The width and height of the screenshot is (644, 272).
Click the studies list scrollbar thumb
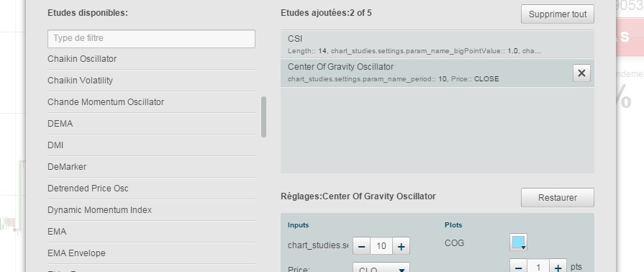point(263,117)
